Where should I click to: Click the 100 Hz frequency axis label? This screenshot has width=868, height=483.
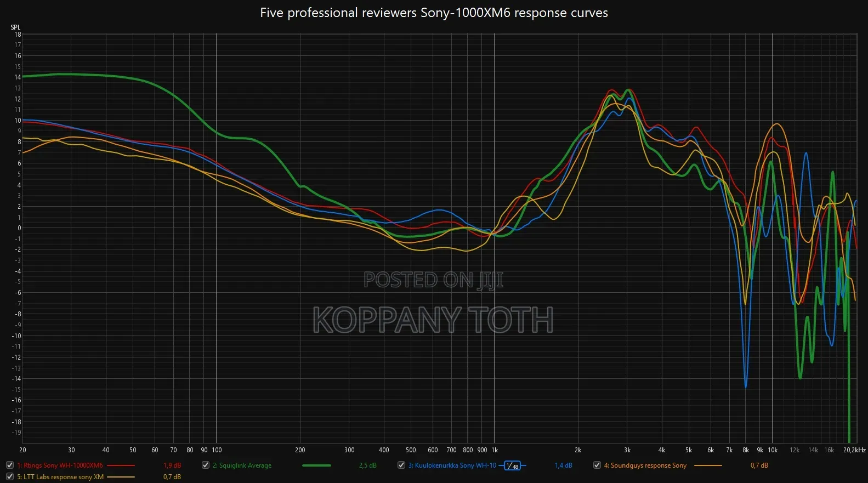pos(217,450)
